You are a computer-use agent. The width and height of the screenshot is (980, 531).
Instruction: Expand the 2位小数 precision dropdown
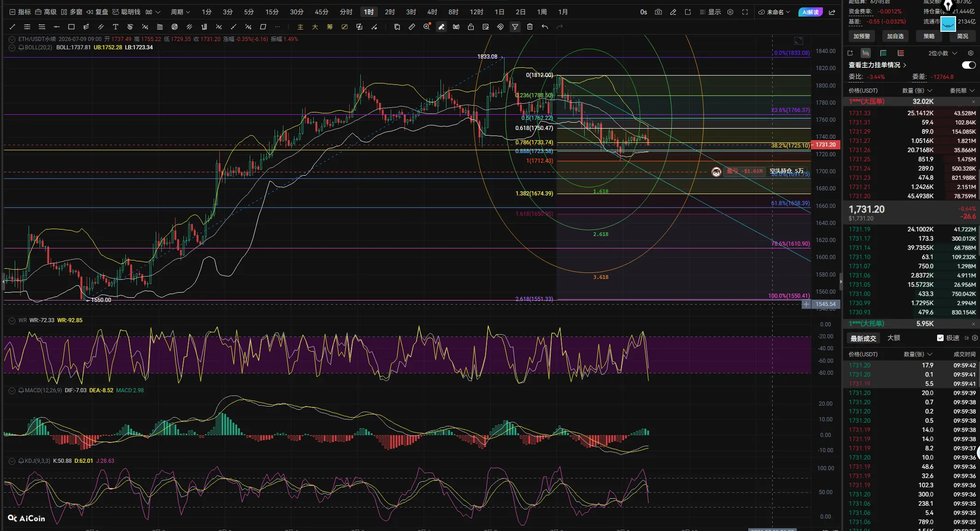tap(943, 53)
